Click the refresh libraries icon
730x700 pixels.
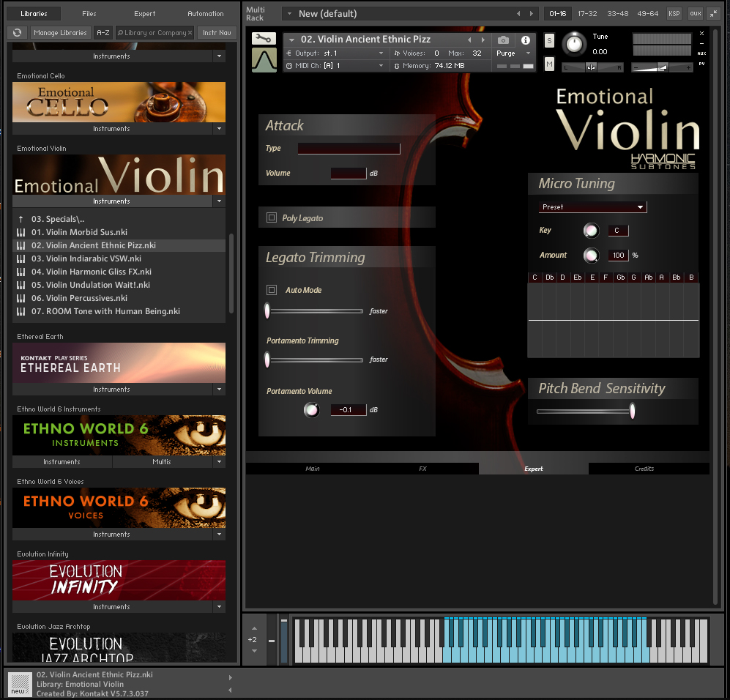click(x=18, y=32)
